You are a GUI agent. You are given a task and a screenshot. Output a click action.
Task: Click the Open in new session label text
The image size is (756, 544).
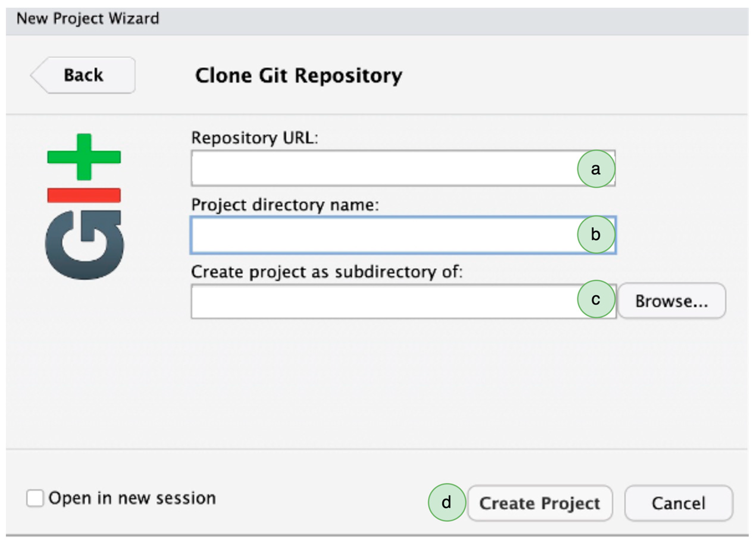pos(132,498)
